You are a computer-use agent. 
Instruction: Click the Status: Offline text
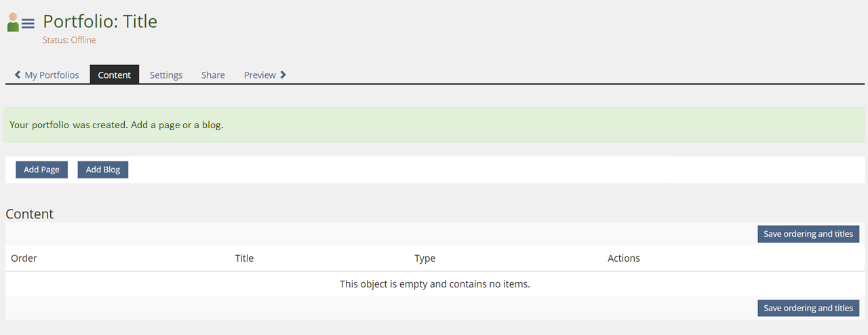pyautogui.click(x=69, y=40)
